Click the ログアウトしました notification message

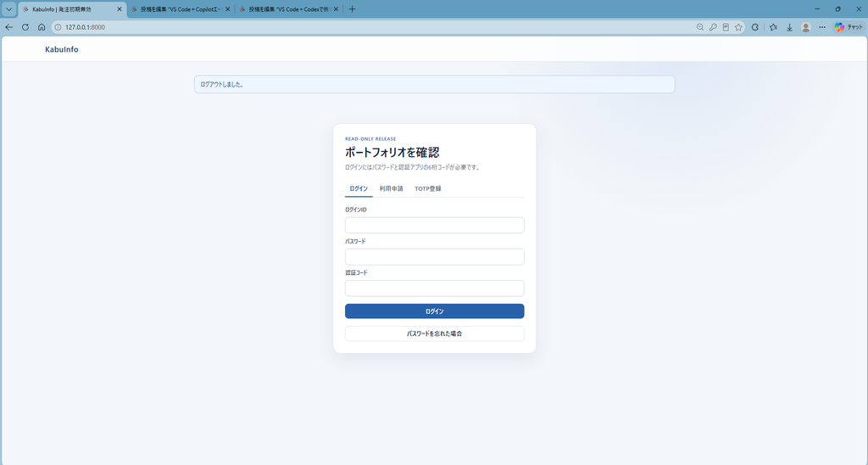click(x=435, y=84)
